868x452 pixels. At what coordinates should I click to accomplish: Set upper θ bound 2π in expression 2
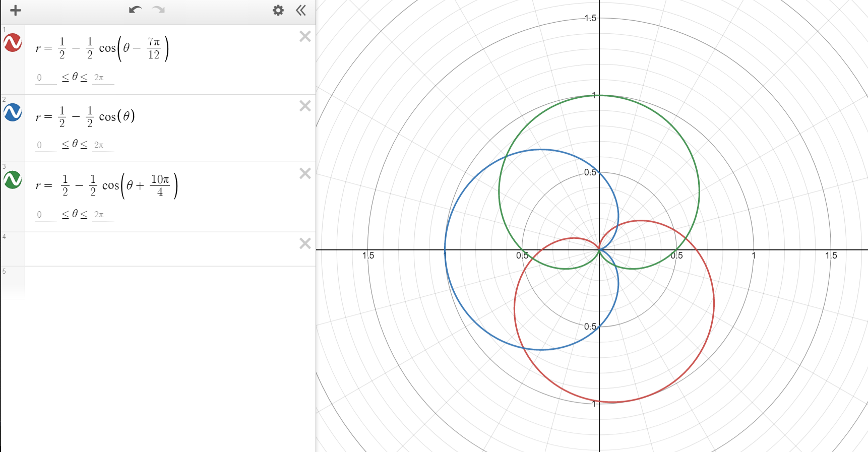pyautogui.click(x=103, y=145)
